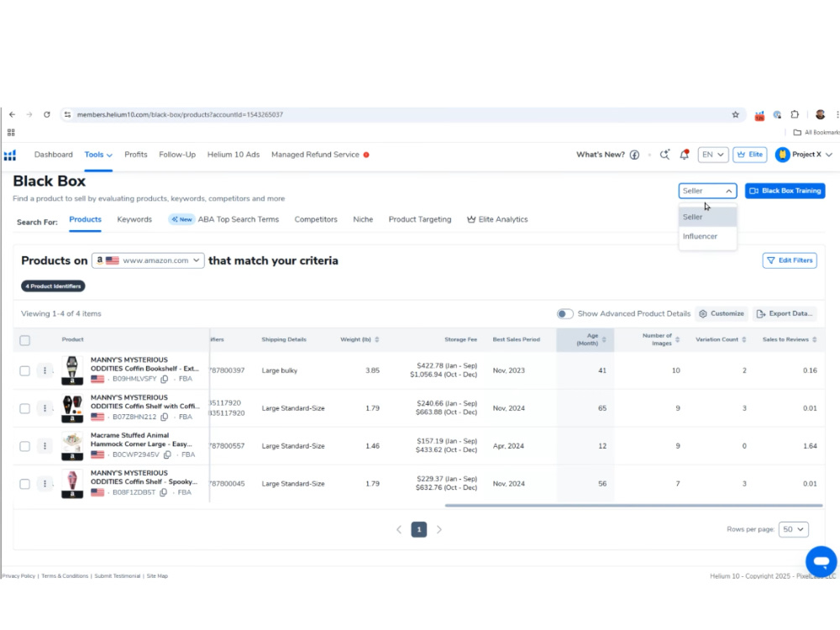Switch to the Keywords tab
This screenshot has height=630, width=840.
coord(134,219)
